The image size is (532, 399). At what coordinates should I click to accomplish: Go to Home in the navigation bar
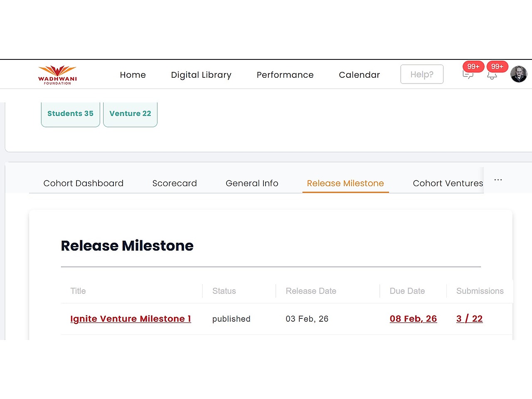pos(133,75)
